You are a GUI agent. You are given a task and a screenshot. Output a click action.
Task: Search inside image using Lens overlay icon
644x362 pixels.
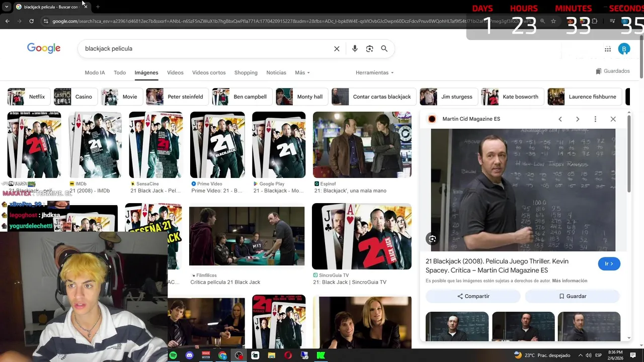point(432,239)
